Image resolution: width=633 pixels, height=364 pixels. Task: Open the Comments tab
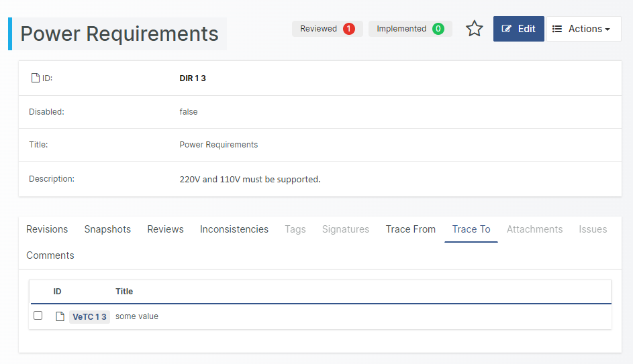click(x=50, y=255)
